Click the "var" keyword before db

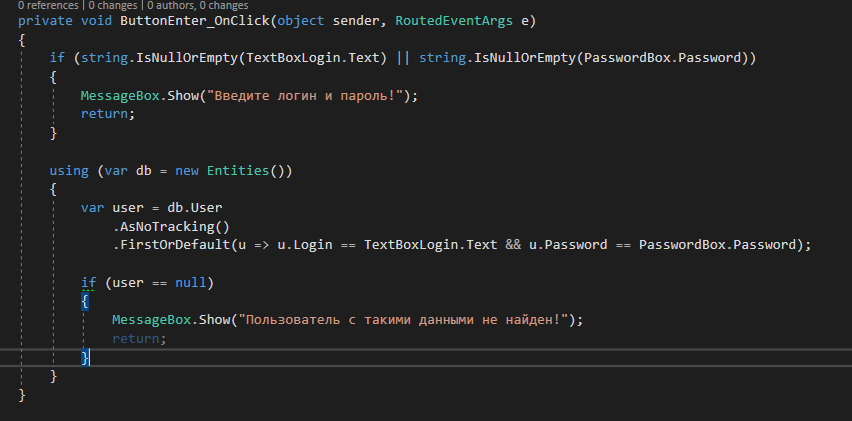tap(116, 171)
